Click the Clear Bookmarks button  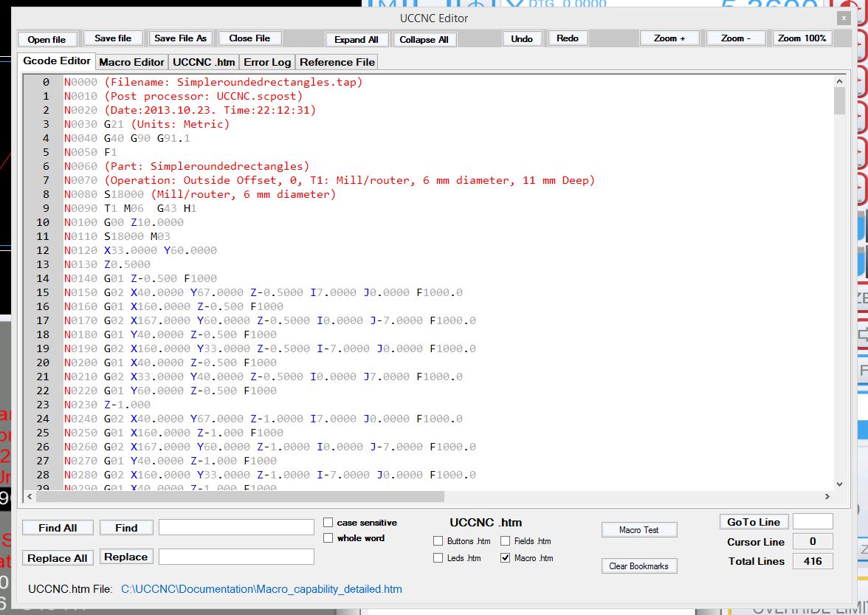pos(639,566)
